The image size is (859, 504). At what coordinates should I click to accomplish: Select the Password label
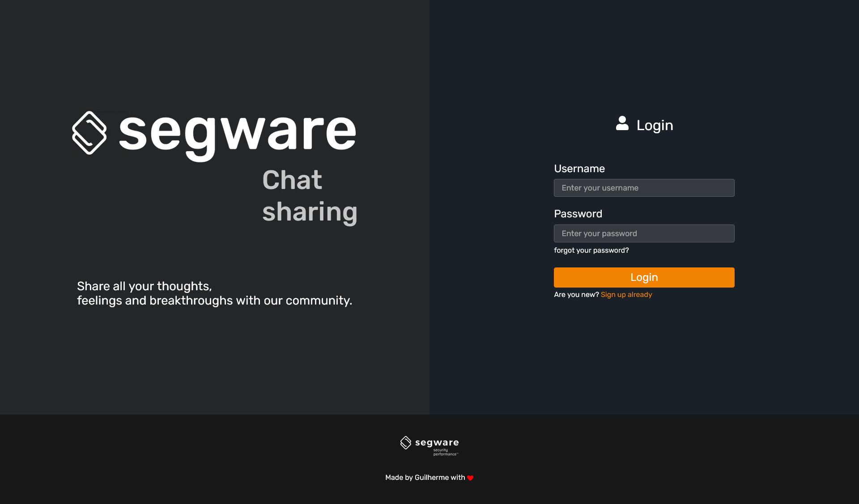click(x=578, y=214)
